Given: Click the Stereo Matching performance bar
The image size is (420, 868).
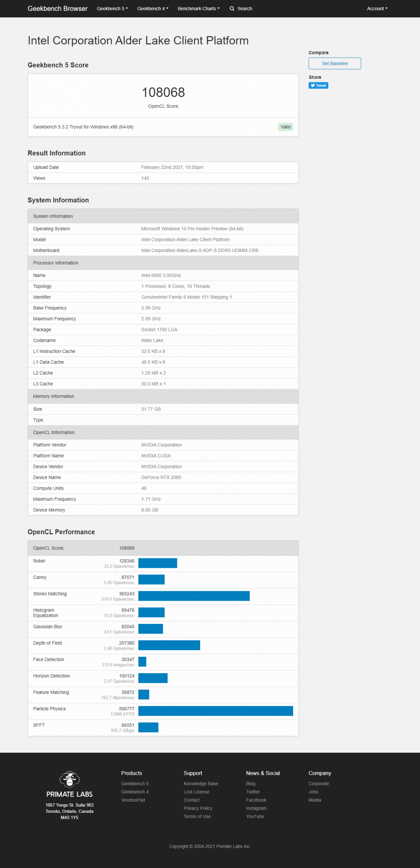Looking at the screenshot, I should tap(194, 596).
